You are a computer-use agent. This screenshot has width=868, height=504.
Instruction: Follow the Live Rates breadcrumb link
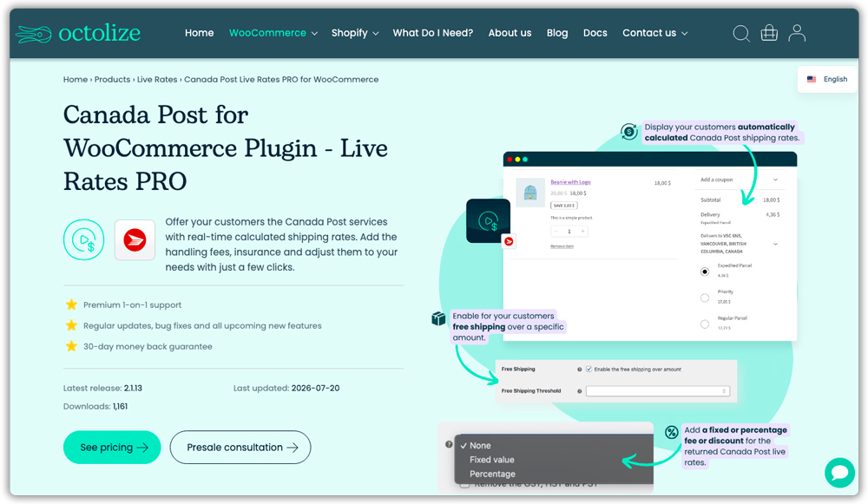coord(157,79)
